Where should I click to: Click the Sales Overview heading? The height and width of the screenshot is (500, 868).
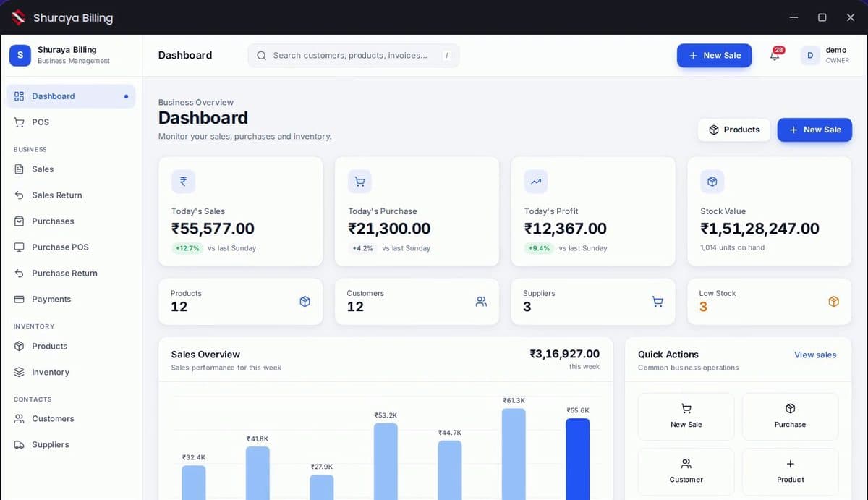pos(205,355)
